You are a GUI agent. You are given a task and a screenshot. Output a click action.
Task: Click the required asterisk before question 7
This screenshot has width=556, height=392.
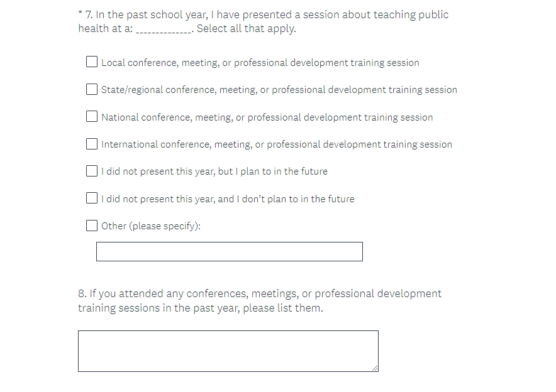tap(81, 13)
